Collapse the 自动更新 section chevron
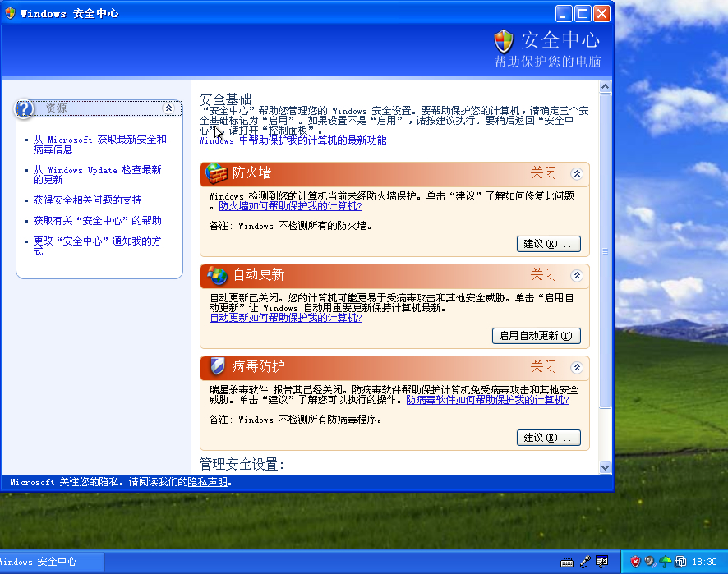The height and width of the screenshot is (574, 728). (x=577, y=276)
